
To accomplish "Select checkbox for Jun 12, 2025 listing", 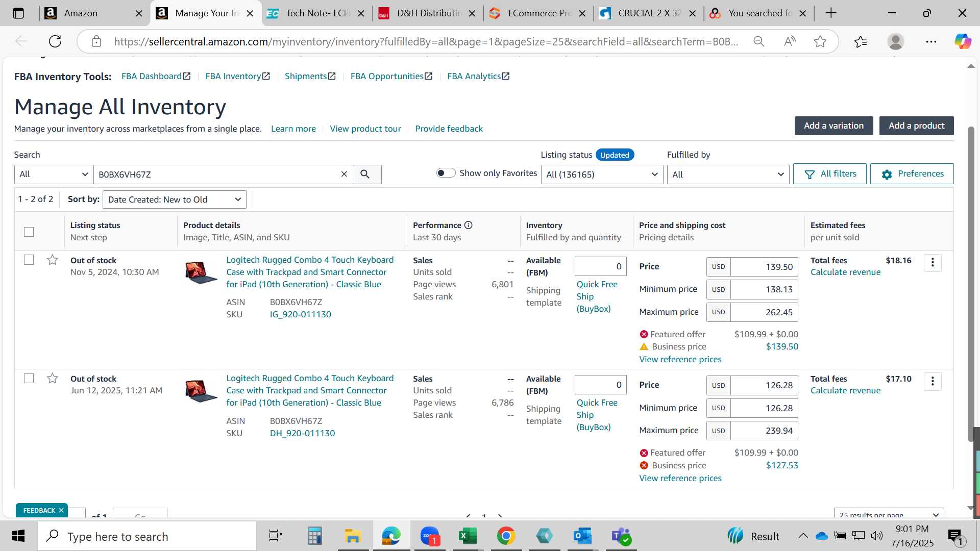I will coord(29,379).
